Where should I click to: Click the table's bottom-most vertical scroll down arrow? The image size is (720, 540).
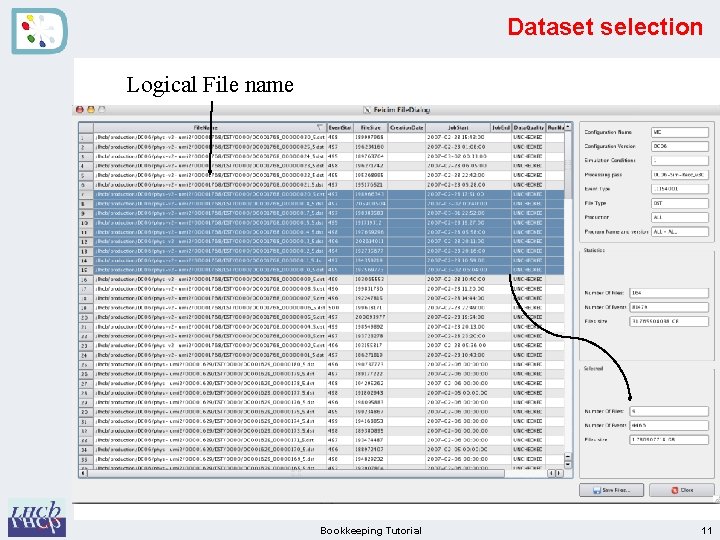coord(568,465)
